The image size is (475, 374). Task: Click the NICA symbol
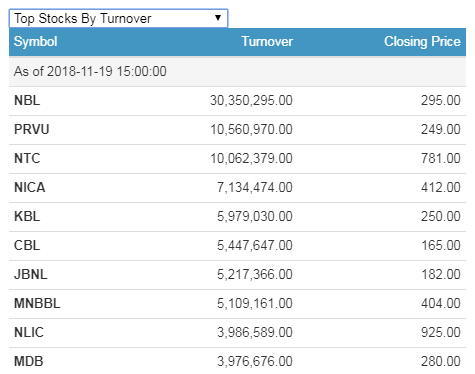(x=30, y=187)
